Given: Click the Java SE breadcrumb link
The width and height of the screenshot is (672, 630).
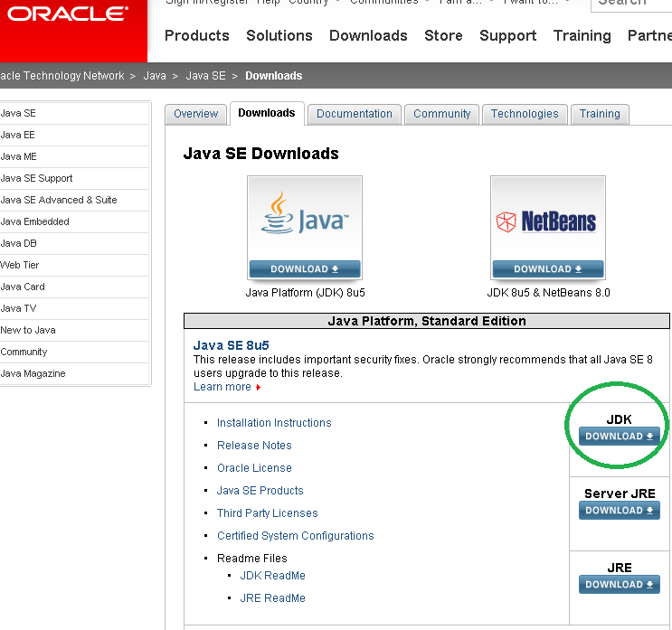Looking at the screenshot, I should click(205, 76).
